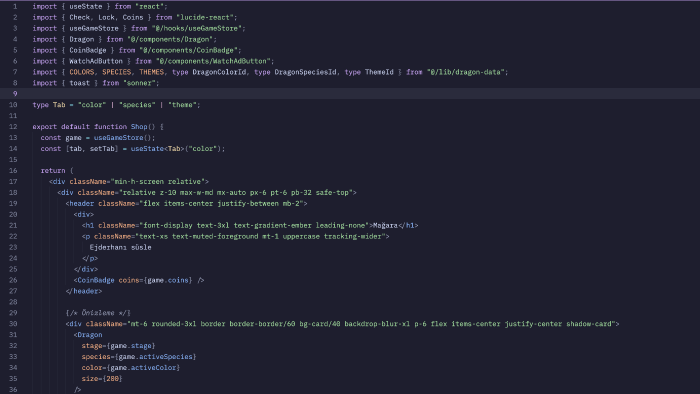700x394 pixels.
Task: Click the CoinBadge component tag
Action: click(96, 280)
